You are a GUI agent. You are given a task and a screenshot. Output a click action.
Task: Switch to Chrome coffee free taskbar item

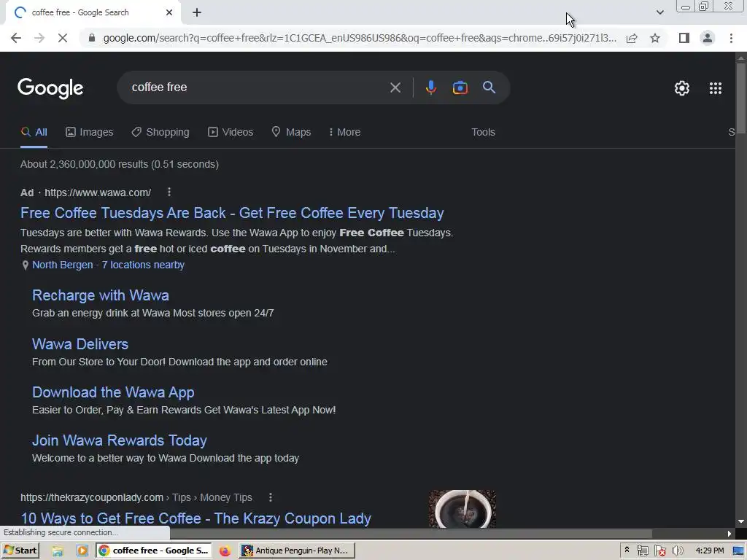click(154, 551)
